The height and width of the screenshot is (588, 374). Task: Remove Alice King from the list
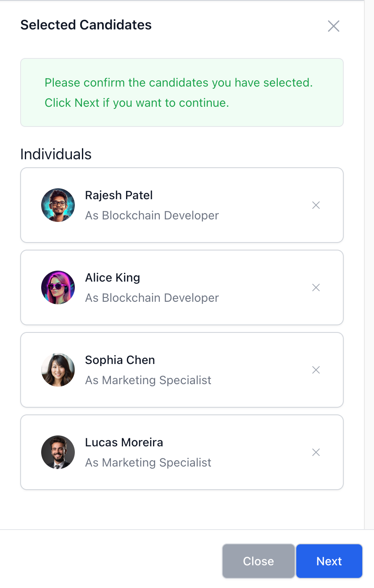316,287
